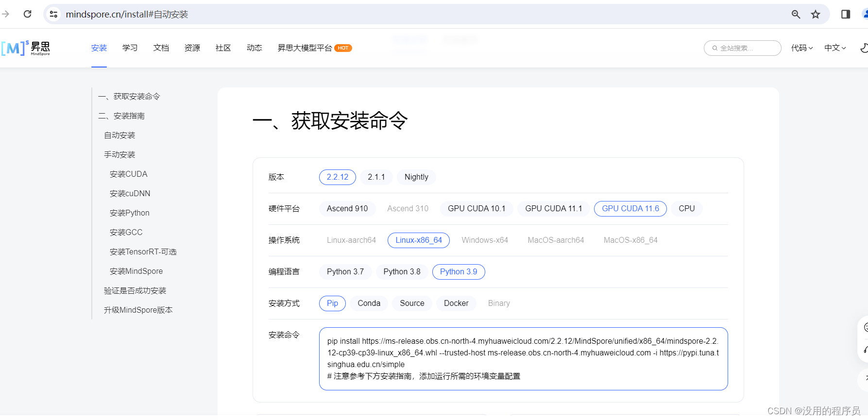
Task: Choose Ascend 910 hardware platform
Action: tap(347, 209)
